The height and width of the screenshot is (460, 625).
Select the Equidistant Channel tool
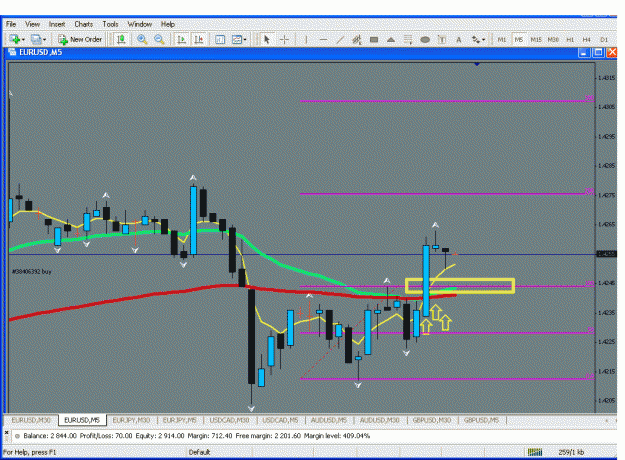click(357, 39)
